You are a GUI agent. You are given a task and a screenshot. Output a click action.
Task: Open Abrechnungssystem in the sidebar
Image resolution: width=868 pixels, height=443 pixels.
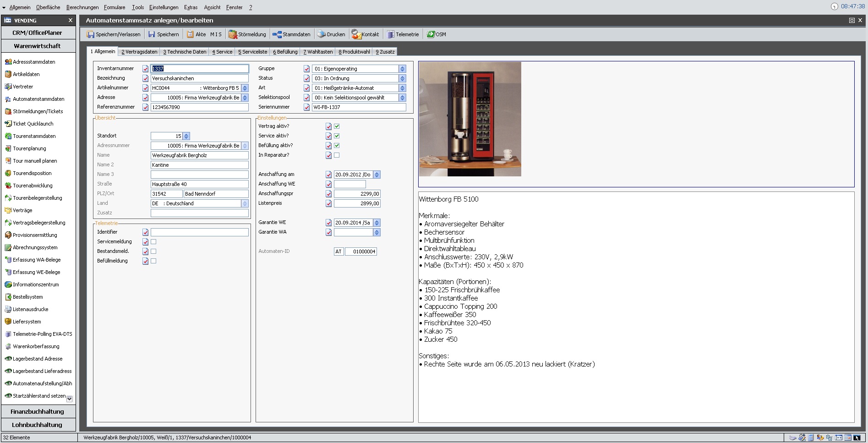coord(35,247)
